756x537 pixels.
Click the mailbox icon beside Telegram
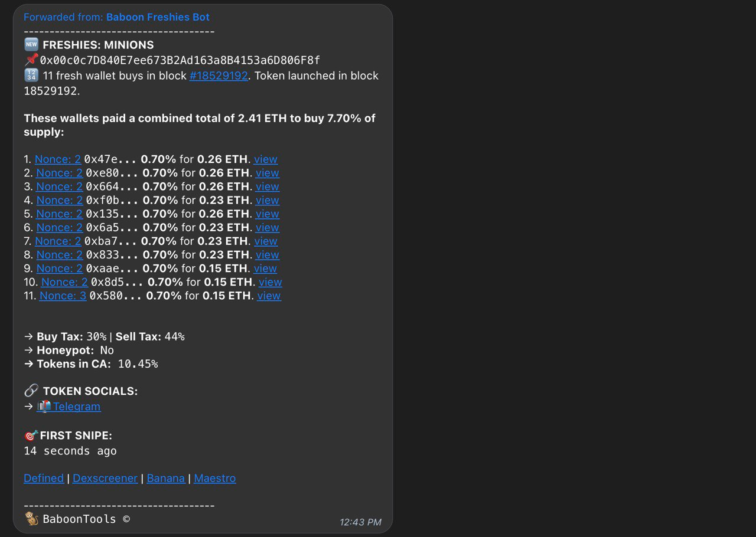(x=44, y=407)
